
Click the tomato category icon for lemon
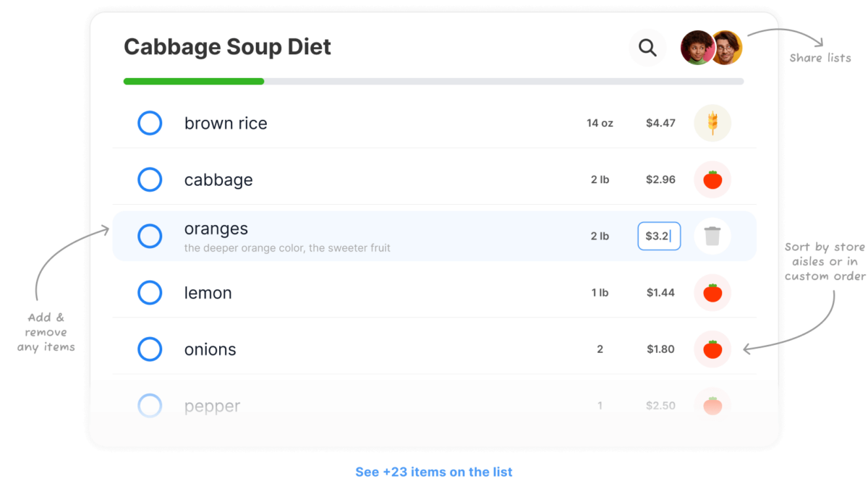point(712,293)
